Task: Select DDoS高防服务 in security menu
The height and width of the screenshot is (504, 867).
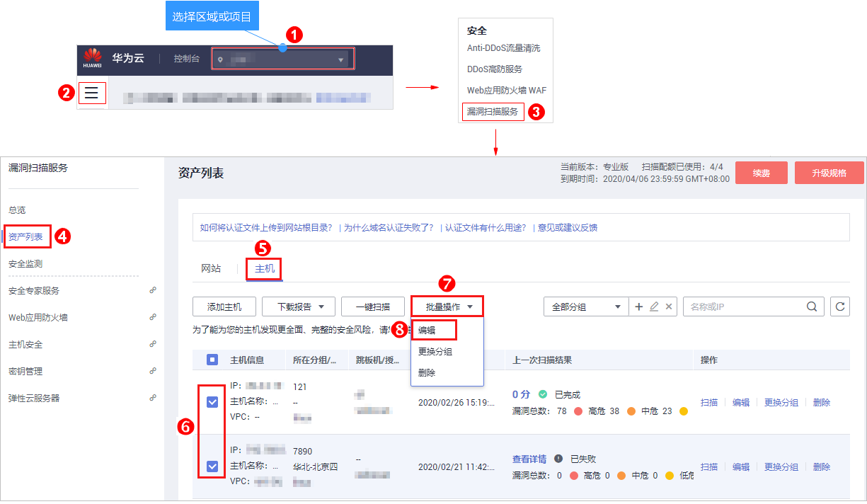Action: point(495,69)
